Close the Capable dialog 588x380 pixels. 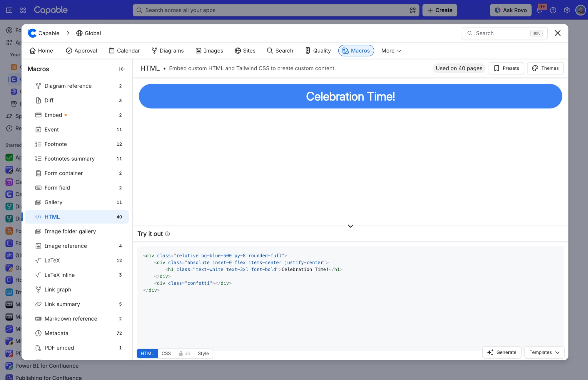click(557, 33)
